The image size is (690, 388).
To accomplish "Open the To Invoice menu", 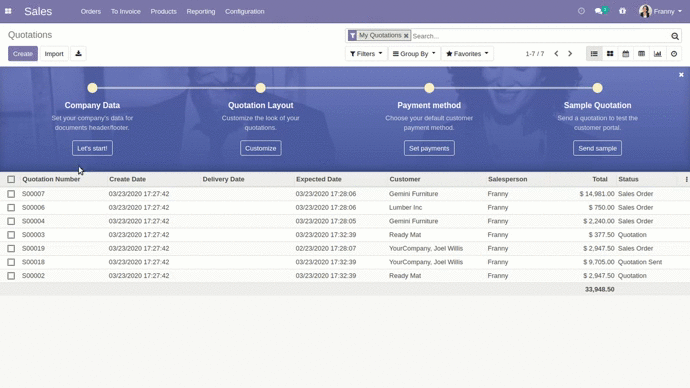I will click(126, 11).
